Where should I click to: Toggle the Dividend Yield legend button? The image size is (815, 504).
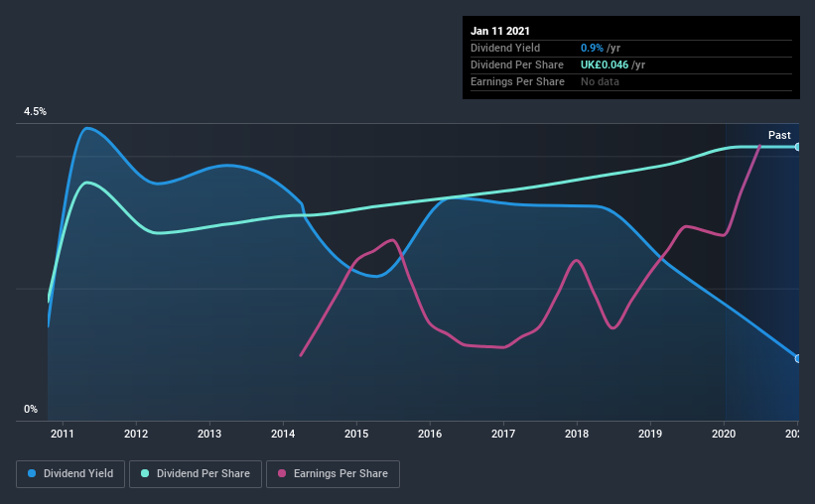(x=70, y=474)
